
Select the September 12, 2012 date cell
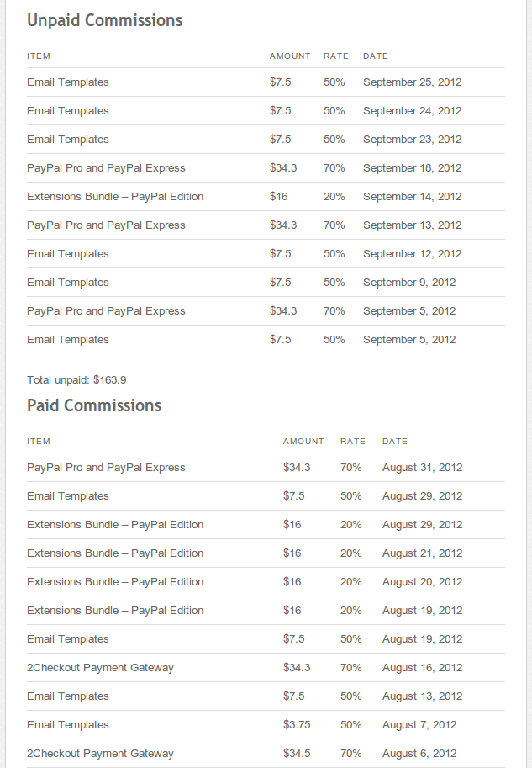point(412,254)
